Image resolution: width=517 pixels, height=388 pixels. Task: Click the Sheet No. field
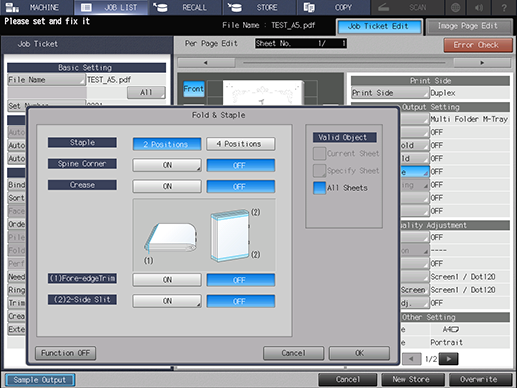coord(301,43)
